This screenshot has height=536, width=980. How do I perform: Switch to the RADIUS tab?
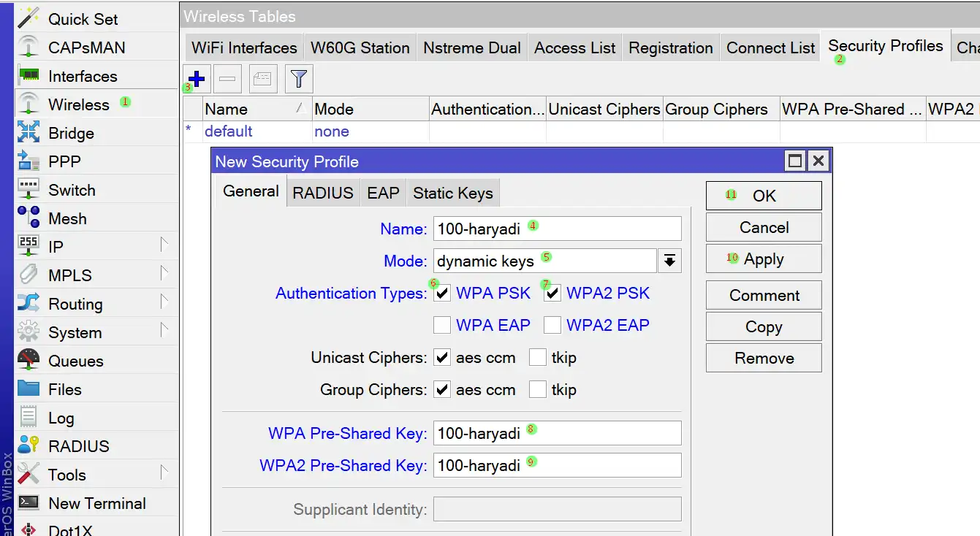point(322,193)
